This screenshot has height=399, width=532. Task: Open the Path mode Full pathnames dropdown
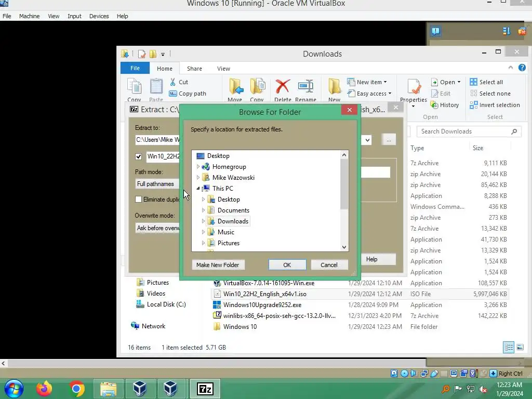(x=157, y=184)
